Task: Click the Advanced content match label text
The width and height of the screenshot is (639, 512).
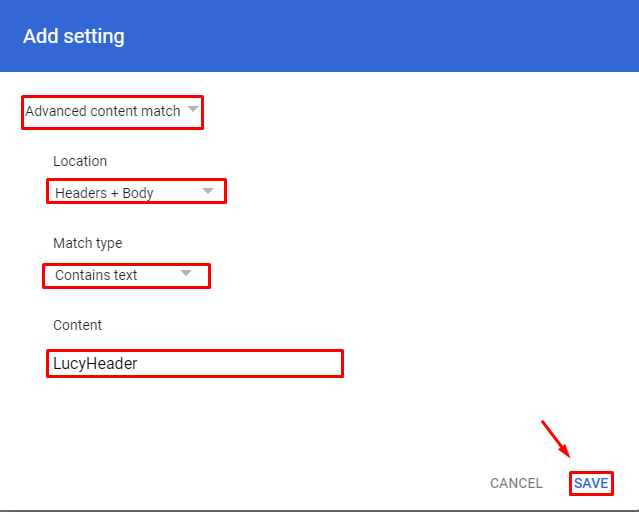Action: (x=103, y=111)
